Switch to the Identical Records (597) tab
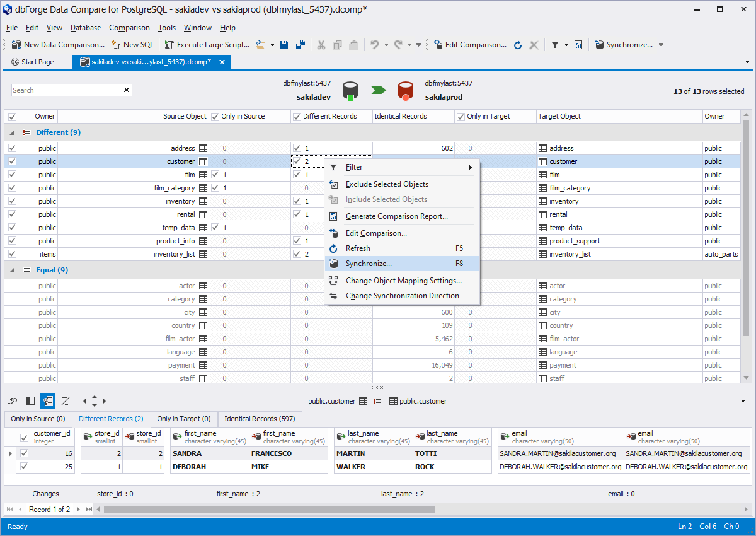Screen dimensions: 756x536 [260, 419]
